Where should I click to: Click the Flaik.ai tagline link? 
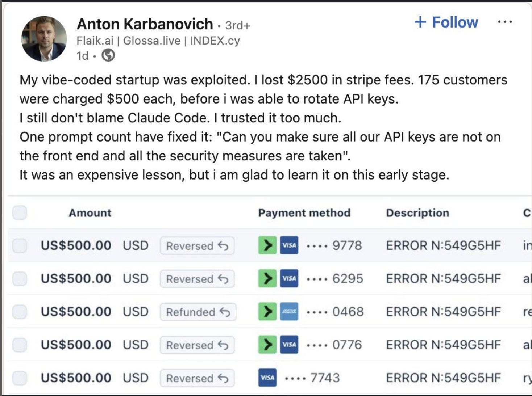[x=95, y=41]
